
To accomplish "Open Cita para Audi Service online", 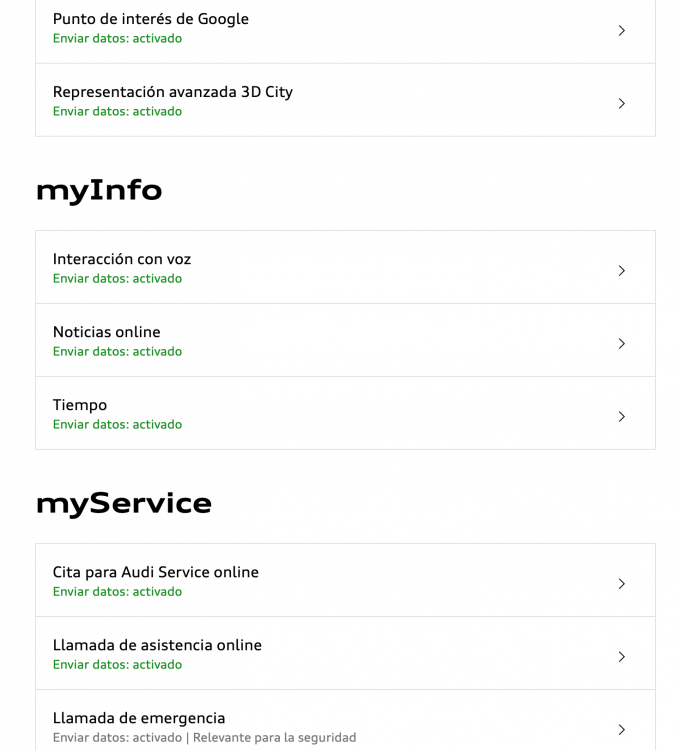I will [x=345, y=580].
